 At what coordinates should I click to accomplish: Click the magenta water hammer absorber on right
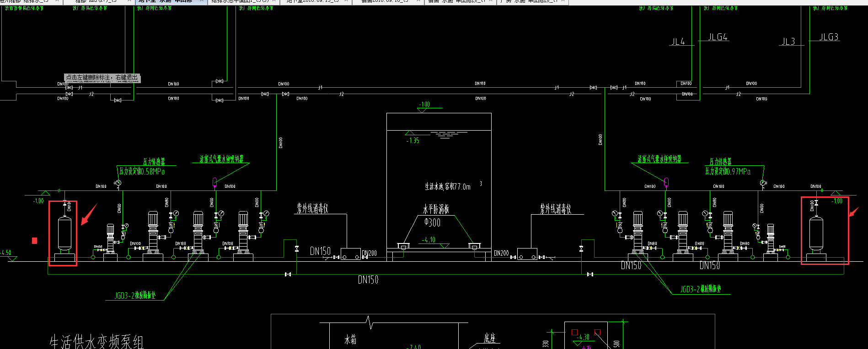(666, 182)
